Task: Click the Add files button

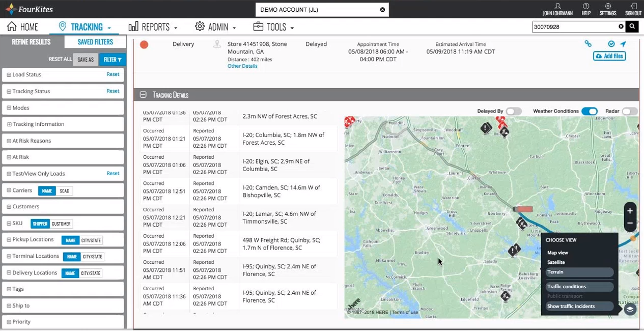Action: pyautogui.click(x=609, y=56)
